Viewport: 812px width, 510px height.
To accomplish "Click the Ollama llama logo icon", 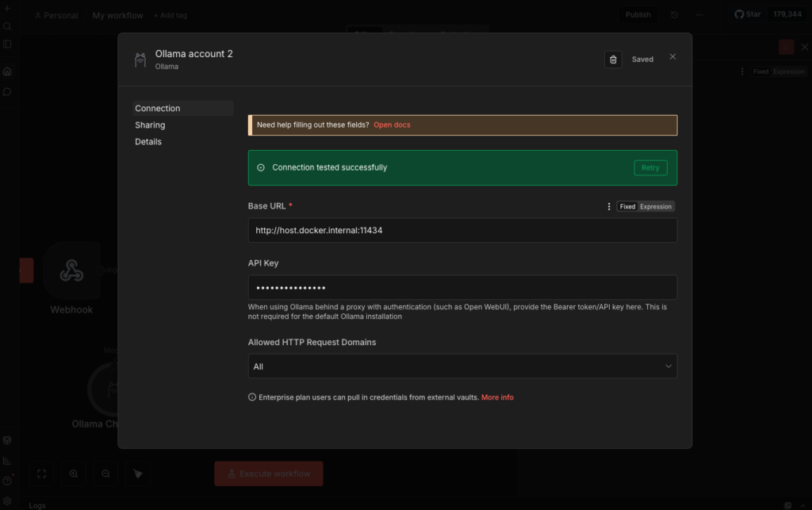I will tap(140, 59).
